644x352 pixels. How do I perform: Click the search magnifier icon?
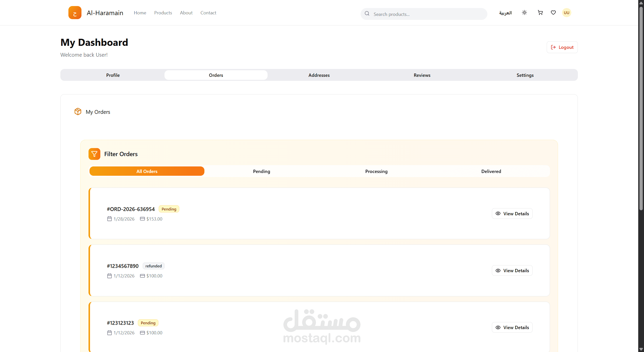[x=367, y=14]
